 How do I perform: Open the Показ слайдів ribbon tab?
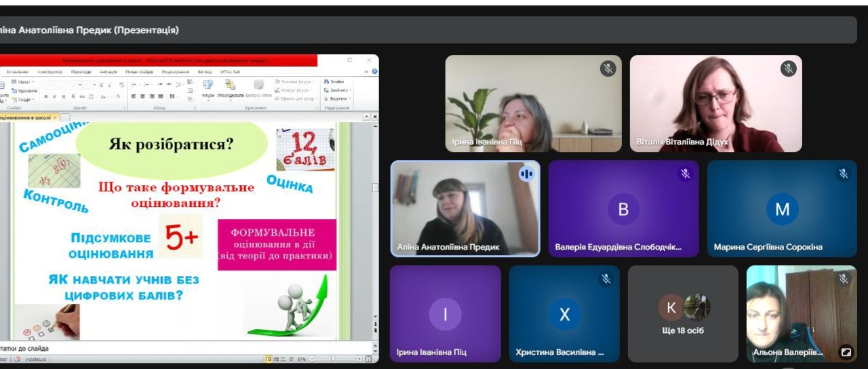(139, 71)
